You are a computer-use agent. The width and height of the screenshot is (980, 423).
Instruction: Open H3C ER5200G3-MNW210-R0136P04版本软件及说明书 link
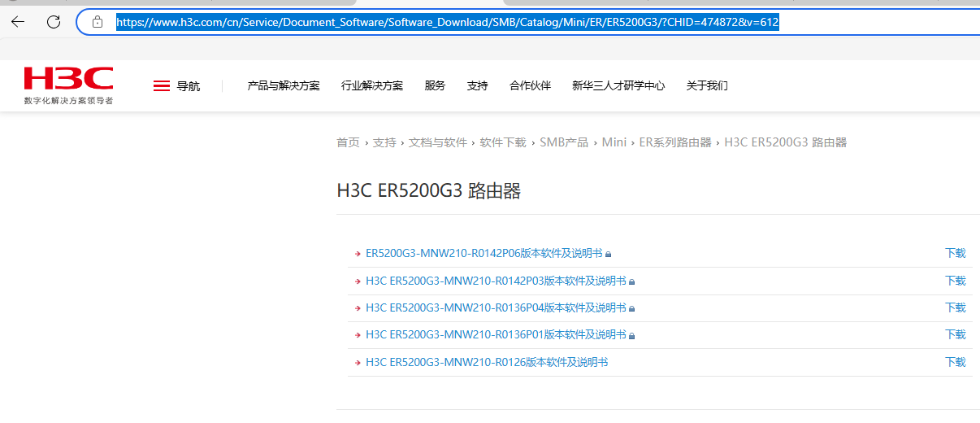pyautogui.click(x=496, y=308)
